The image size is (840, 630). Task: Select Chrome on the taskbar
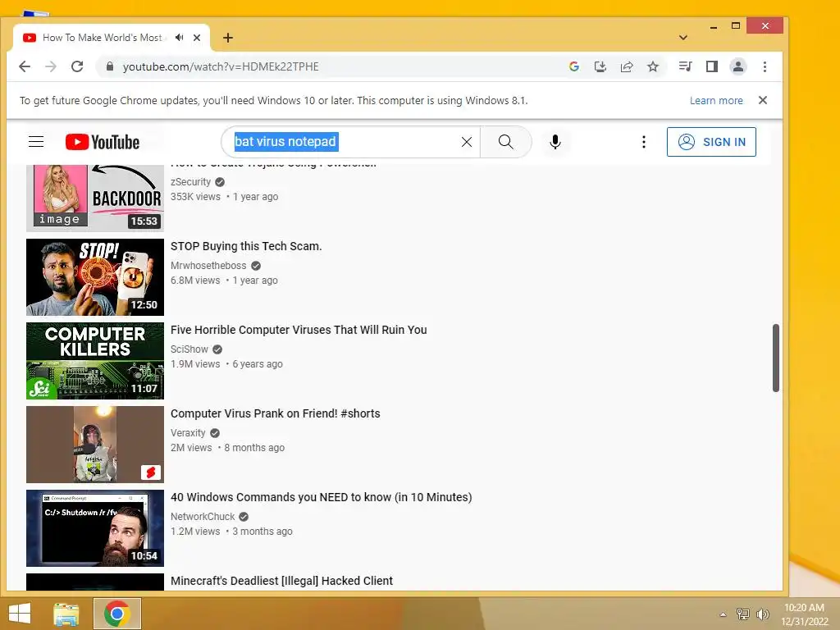coord(116,614)
